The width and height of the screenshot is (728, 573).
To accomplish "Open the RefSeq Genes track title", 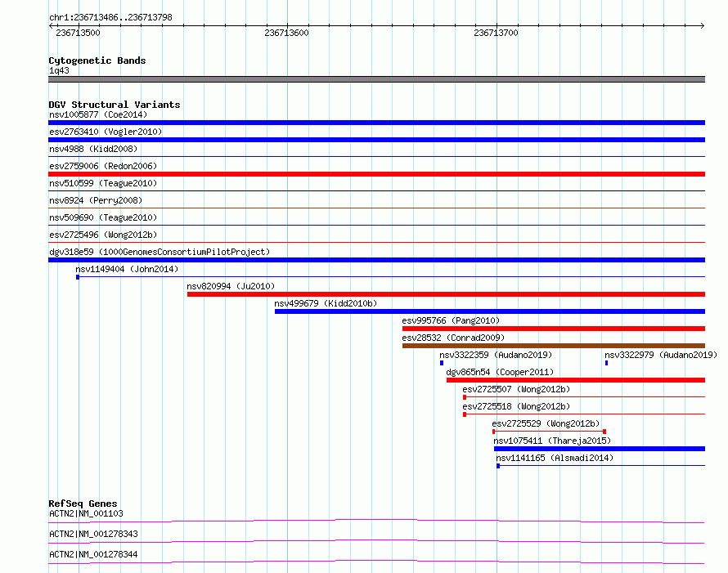I will 83,504.
